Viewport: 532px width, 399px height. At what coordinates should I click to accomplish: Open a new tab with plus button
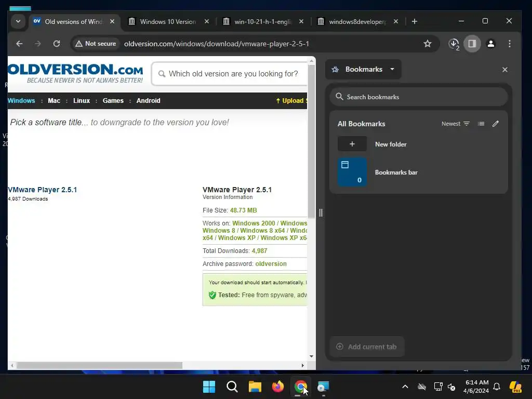click(x=415, y=21)
